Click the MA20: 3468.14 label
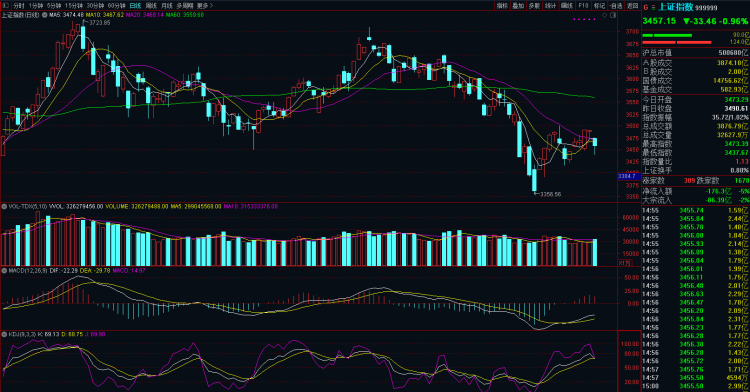Screen dimensions: 750x392 (x=145, y=15)
